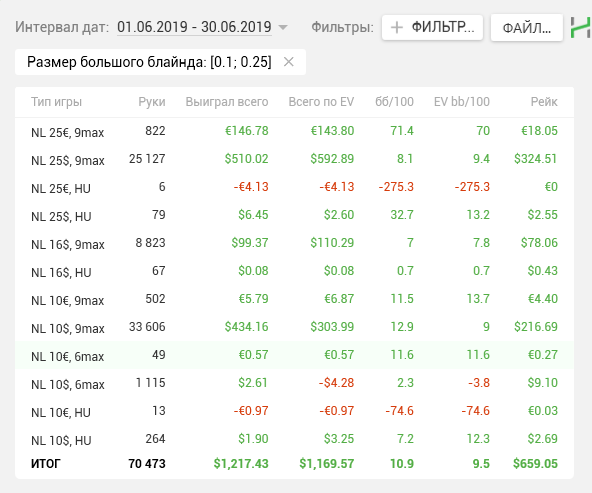The image size is (592, 493).
Task: Sort by Выиграл всего column header
Action: 227,102
